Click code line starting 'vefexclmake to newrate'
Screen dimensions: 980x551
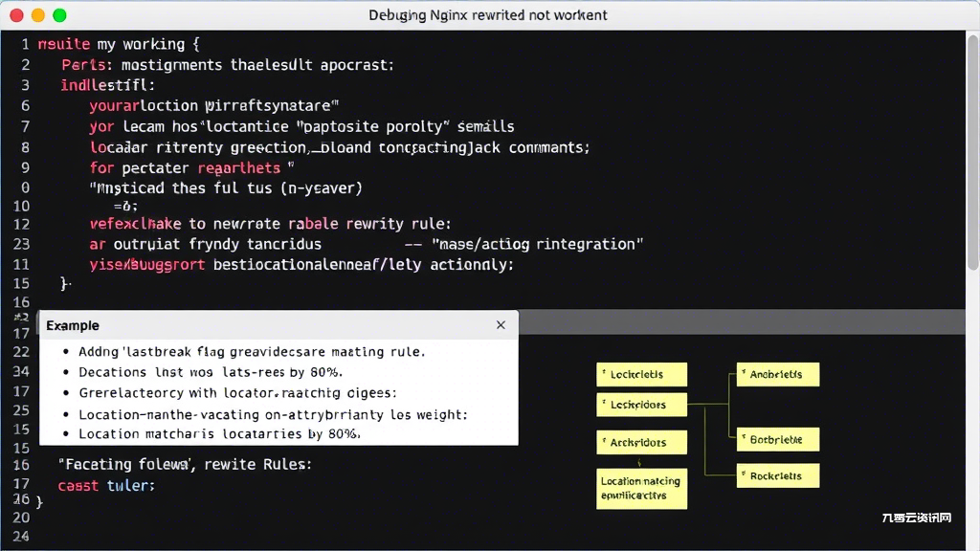[x=270, y=224]
